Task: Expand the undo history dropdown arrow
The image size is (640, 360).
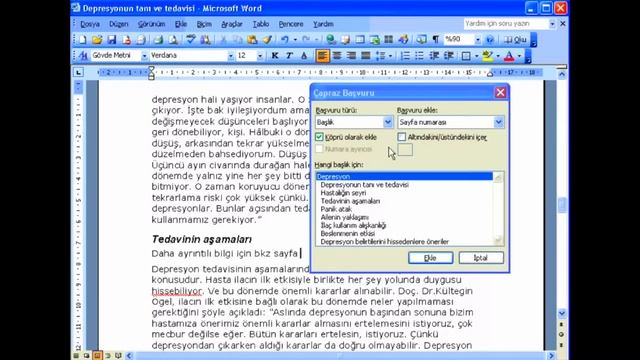Action: 295,40
